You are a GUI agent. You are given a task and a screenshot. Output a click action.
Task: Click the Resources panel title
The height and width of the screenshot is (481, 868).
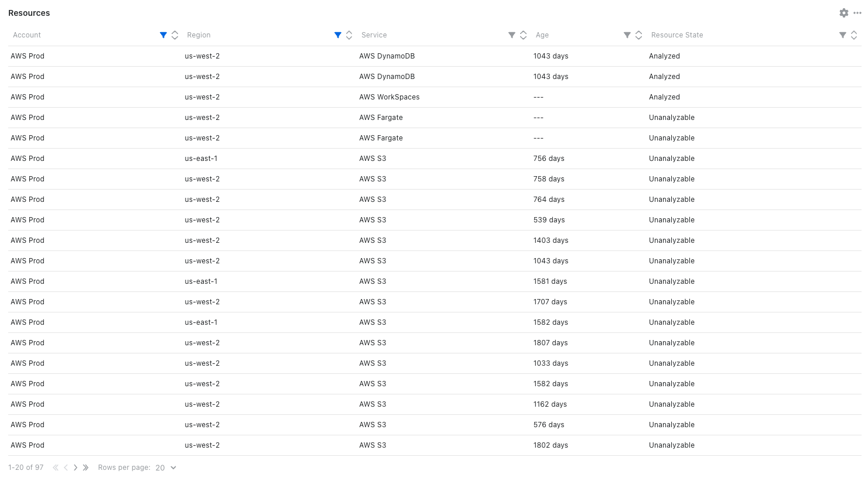point(29,13)
